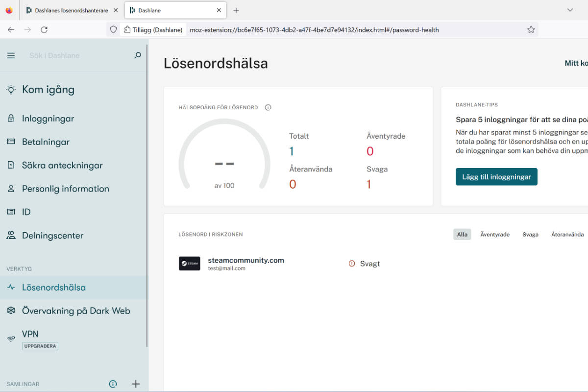Click the Äventyrade count value 0

[x=370, y=151]
